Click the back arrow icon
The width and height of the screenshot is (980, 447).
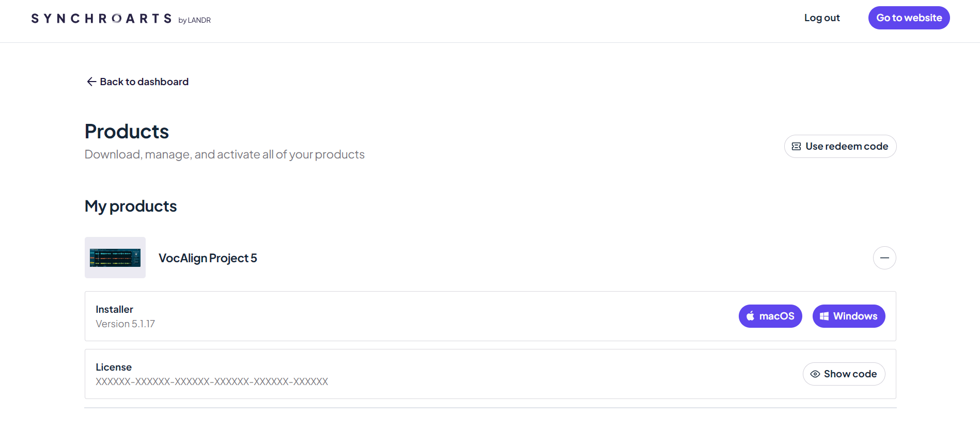tap(91, 82)
